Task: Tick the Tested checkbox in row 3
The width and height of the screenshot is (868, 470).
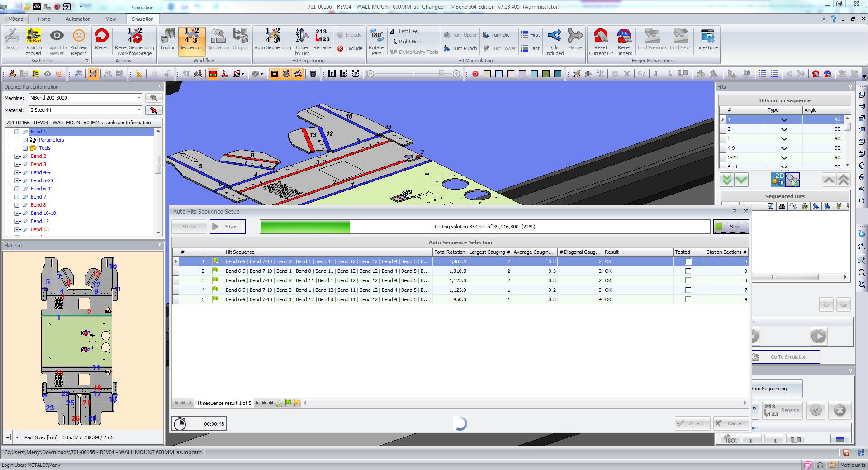Action: click(688, 280)
